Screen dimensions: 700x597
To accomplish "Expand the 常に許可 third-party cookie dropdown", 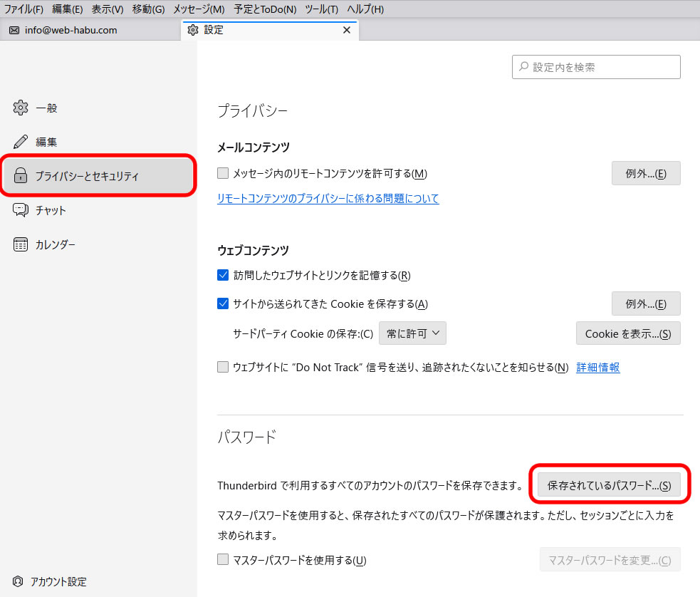I will point(412,333).
